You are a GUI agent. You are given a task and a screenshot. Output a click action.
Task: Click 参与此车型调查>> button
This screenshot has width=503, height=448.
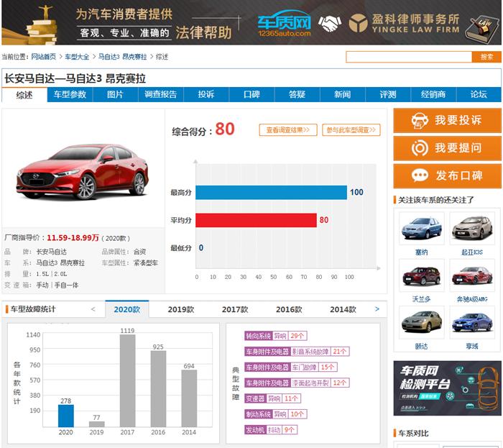[x=351, y=130]
